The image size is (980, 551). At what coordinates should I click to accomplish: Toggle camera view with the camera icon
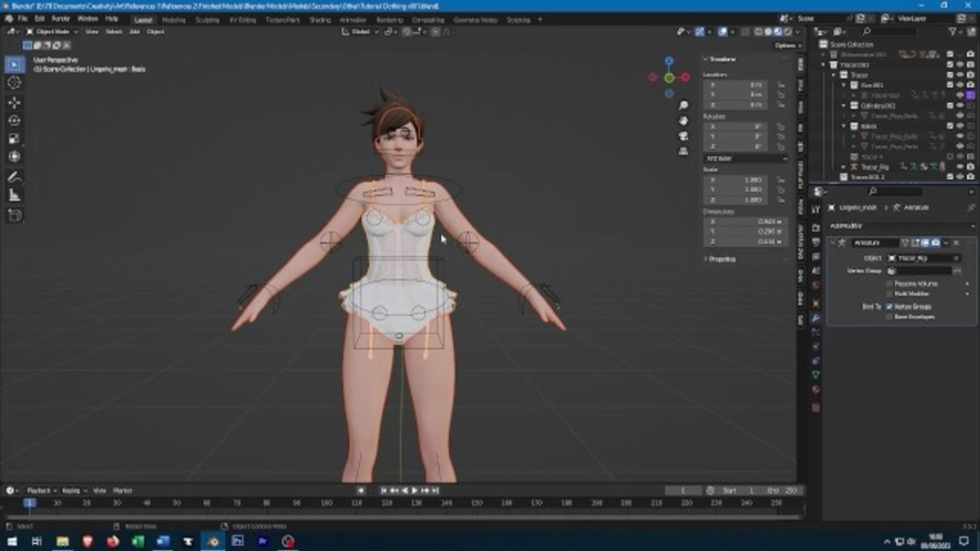[x=683, y=136]
